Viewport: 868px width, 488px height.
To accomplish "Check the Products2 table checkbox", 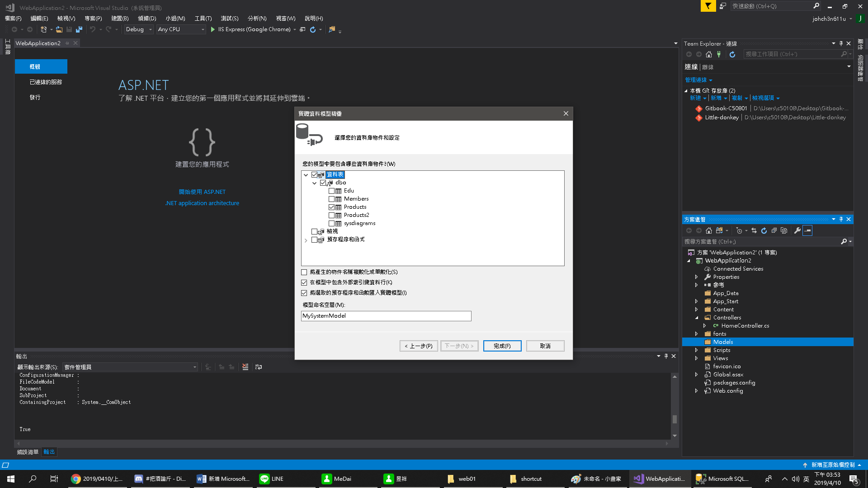I will 331,216.
